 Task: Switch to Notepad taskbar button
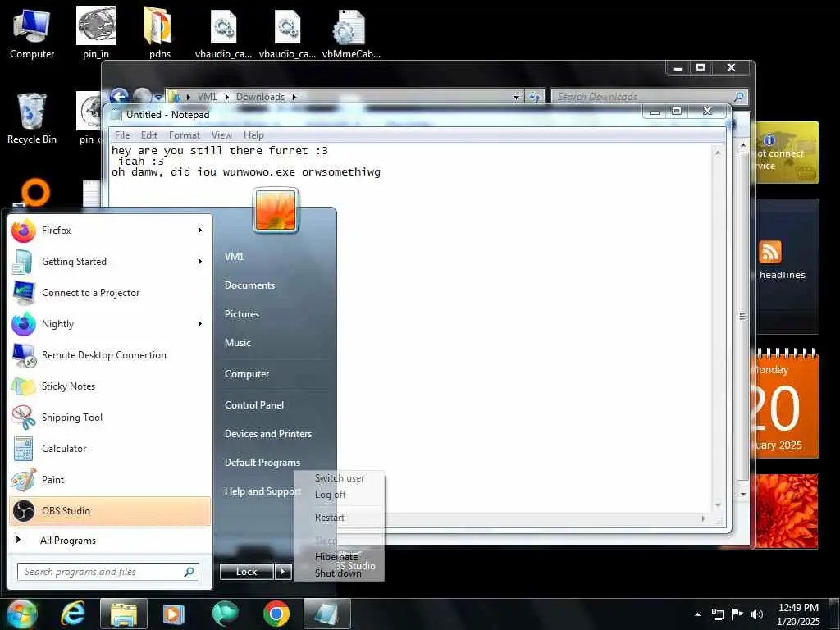click(326, 614)
